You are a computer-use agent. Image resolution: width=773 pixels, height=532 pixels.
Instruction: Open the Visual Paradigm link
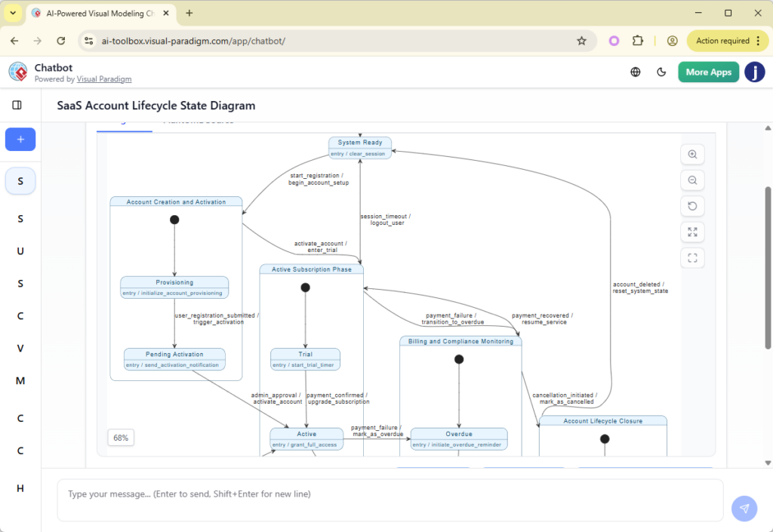point(104,78)
